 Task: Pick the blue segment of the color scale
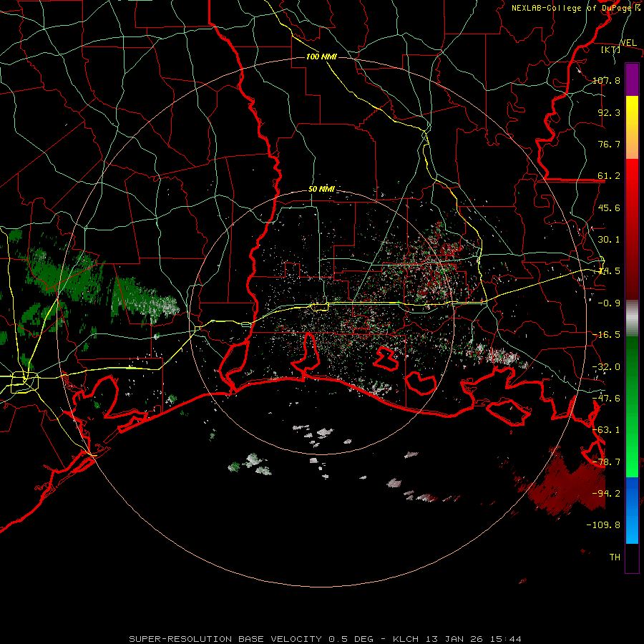[x=632, y=510]
